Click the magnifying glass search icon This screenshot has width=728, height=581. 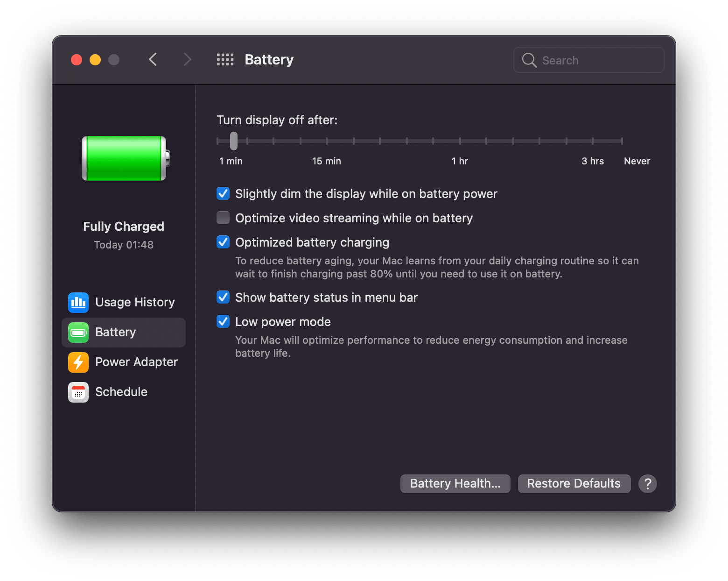click(x=529, y=60)
